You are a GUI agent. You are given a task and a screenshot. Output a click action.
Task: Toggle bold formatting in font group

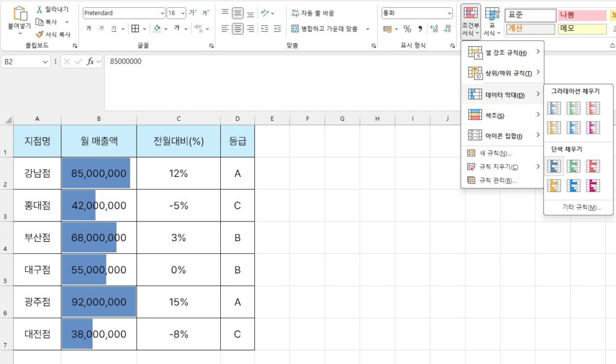[x=89, y=28]
